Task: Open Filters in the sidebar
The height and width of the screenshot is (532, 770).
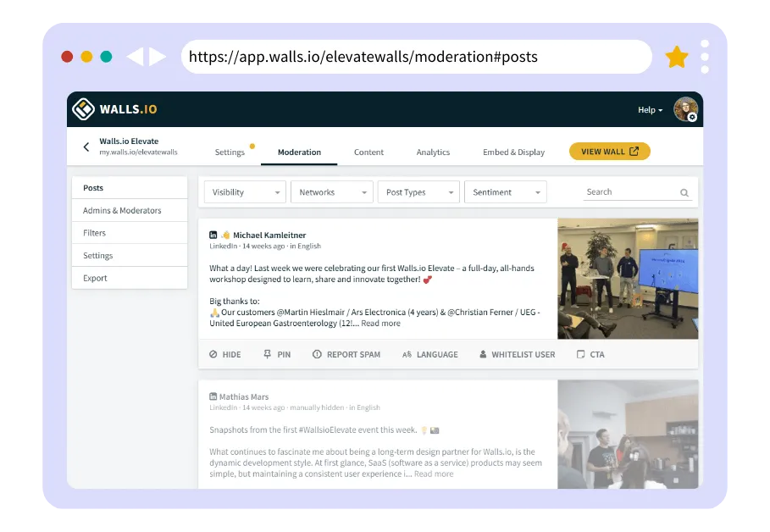Action: tap(130, 233)
